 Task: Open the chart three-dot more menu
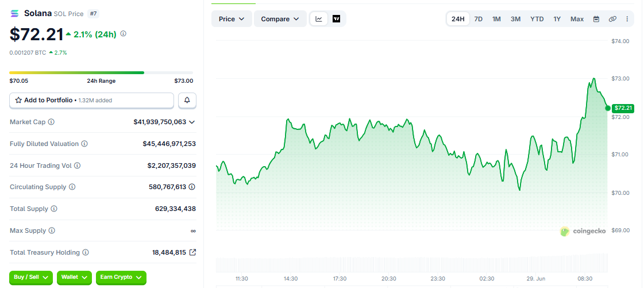pyautogui.click(x=627, y=19)
